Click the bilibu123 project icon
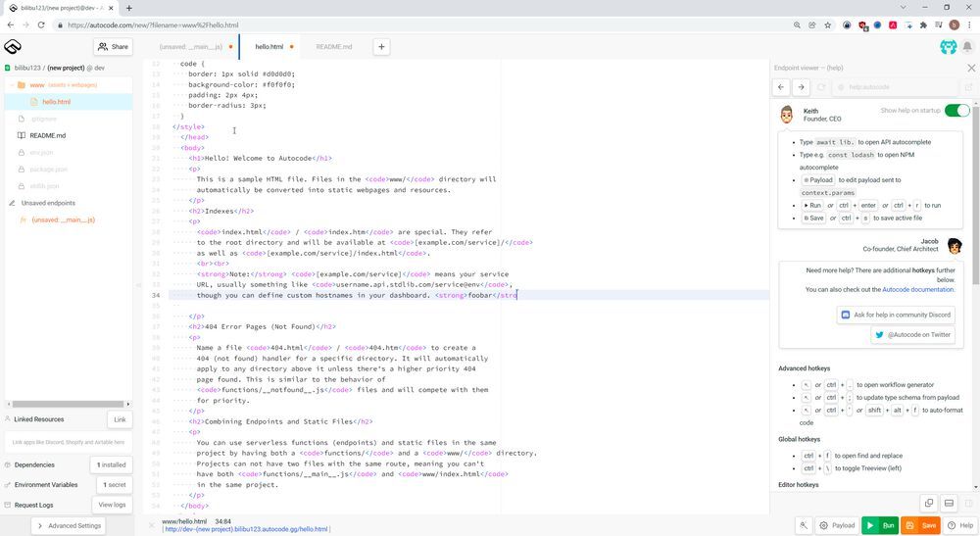The image size is (980, 536). point(8,68)
